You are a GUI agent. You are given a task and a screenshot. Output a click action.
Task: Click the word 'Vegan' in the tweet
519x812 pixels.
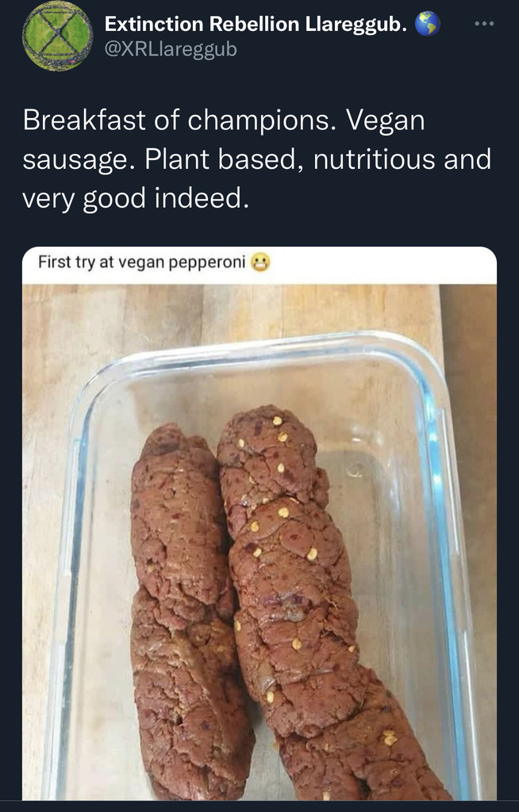point(385,121)
